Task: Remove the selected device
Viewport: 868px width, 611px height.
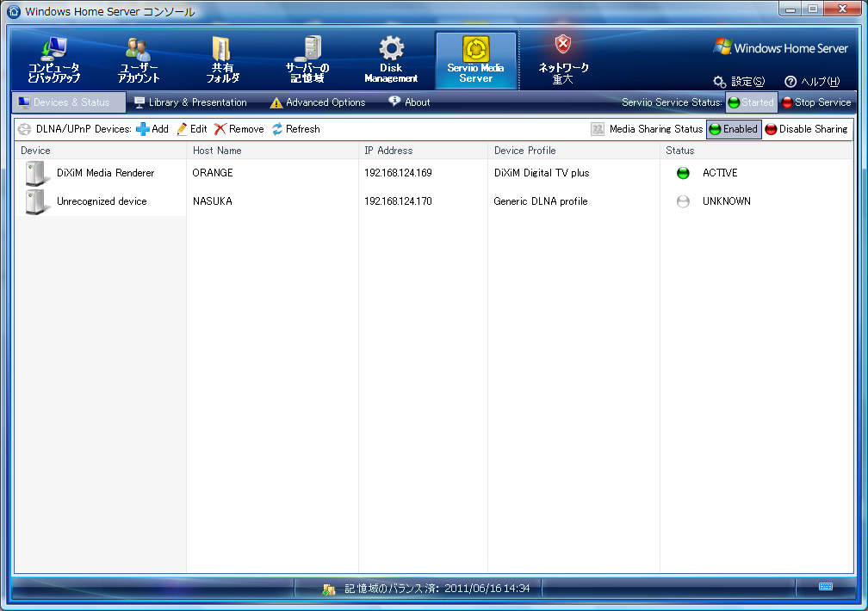Action: (239, 129)
